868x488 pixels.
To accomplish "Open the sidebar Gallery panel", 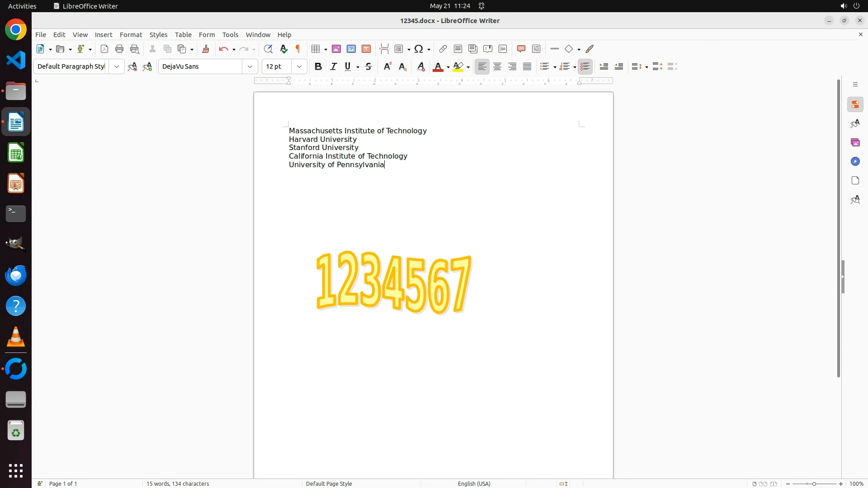I will click(x=855, y=143).
